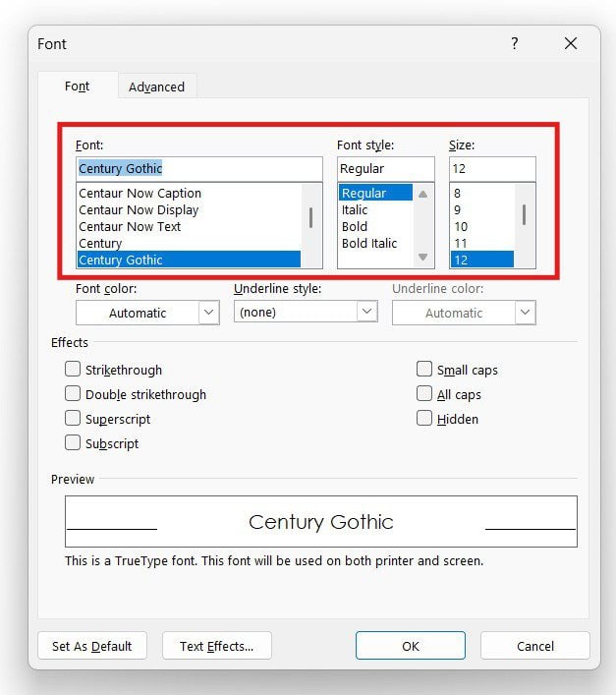Image resolution: width=616 pixels, height=695 pixels.
Task: Click font style list up arrow
Action: (x=422, y=194)
